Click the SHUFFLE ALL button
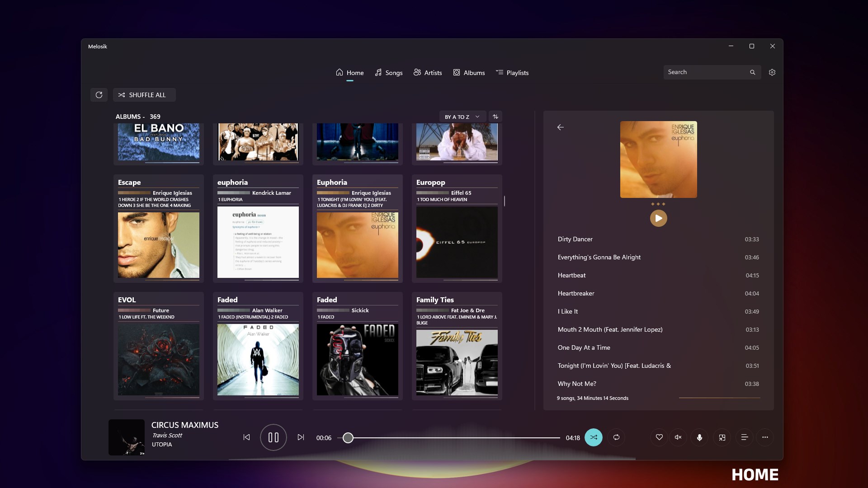Viewport: 868px width, 488px height. coord(144,94)
